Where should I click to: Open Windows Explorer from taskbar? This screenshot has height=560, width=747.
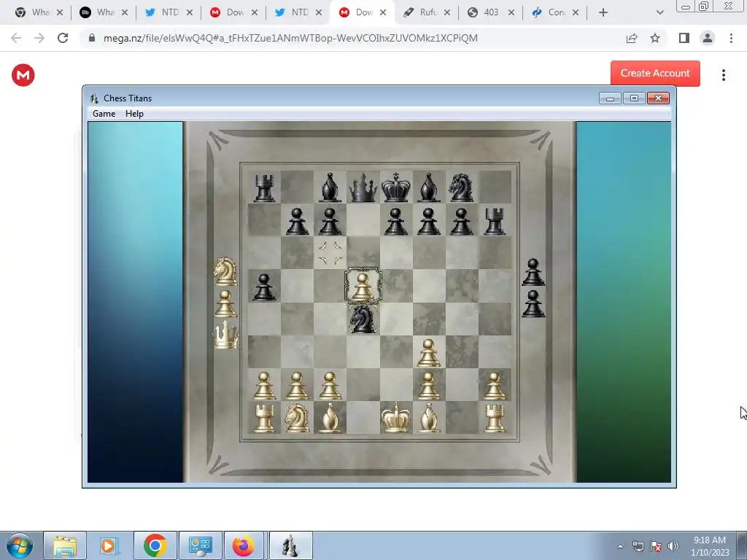[x=65, y=545]
